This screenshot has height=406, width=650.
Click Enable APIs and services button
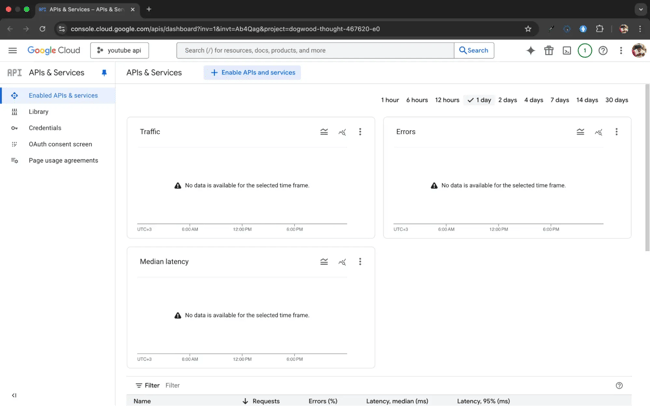coord(252,73)
